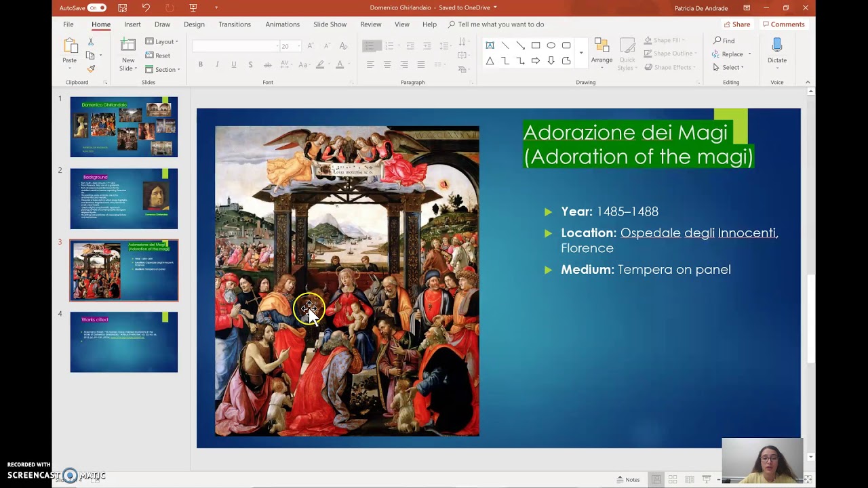Screen dimensions: 868x488
Task: Open the Comments pane
Action: (x=783, y=24)
